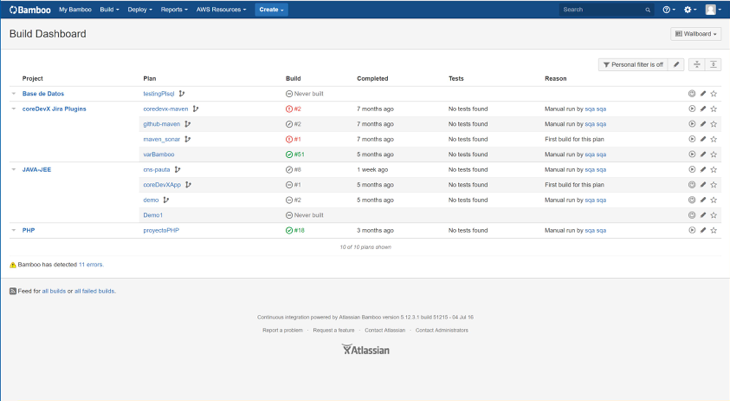Expand all projects button
Screen dimensions: 730x401
click(x=713, y=65)
